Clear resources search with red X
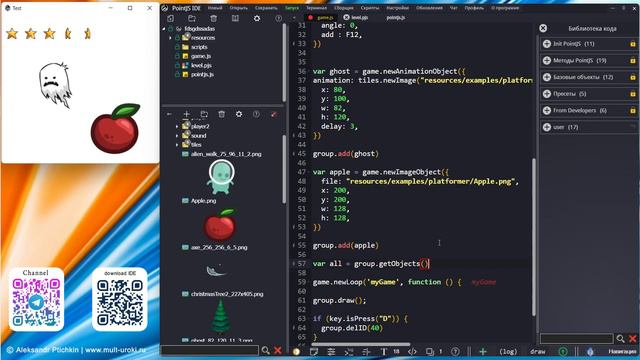 point(278,350)
